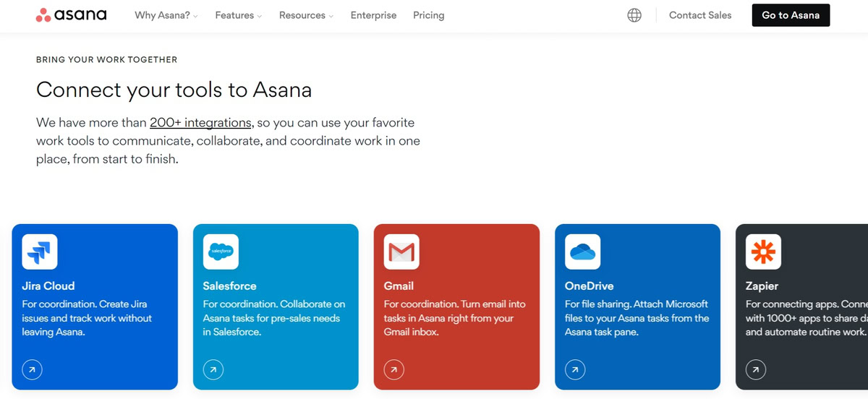868x399 pixels.
Task: Expand the Why Asana? dropdown menu
Action: (x=166, y=15)
